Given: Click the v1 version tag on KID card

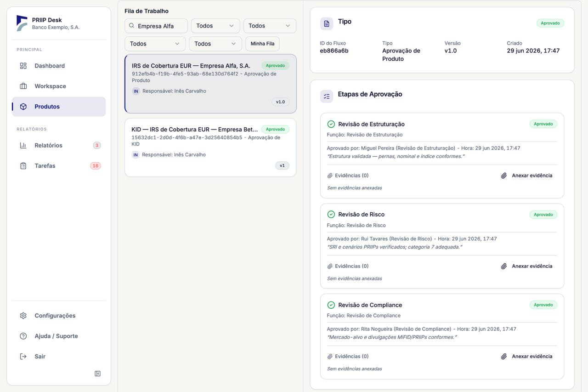Looking at the screenshot, I should [282, 165].
